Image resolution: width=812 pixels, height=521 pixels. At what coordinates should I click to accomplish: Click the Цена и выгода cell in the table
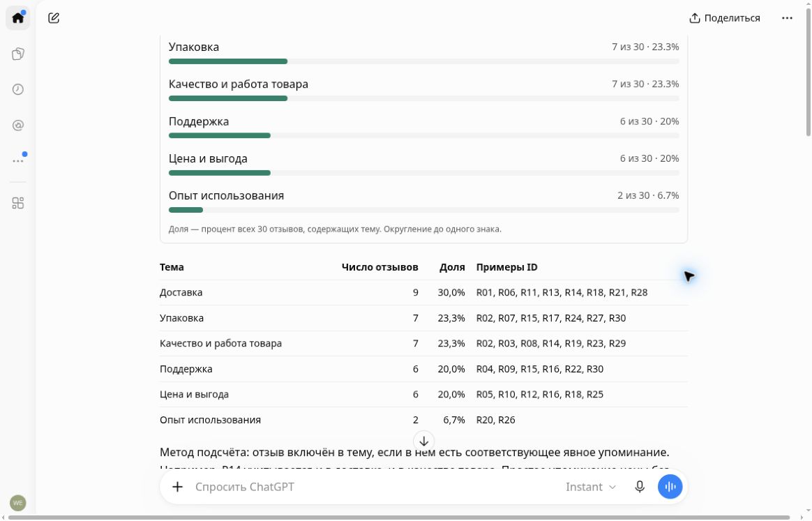click(x=194, y=395)
